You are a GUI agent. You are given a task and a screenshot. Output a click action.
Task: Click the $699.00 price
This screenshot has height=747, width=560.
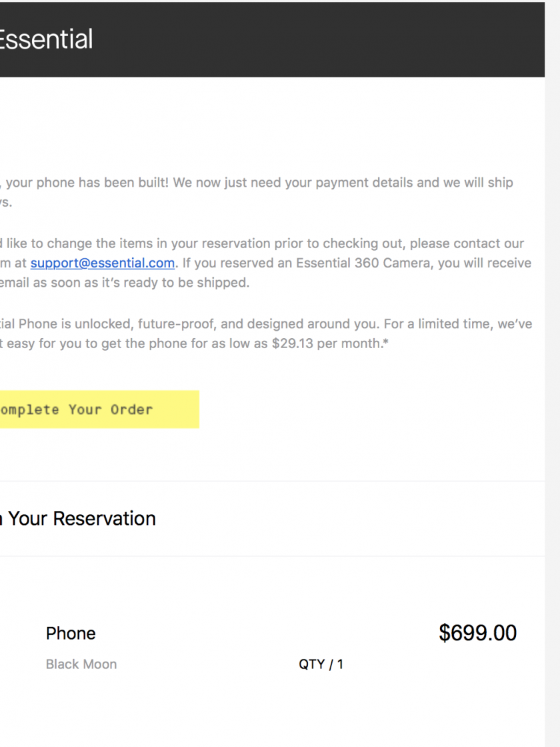tap(477, 633)
